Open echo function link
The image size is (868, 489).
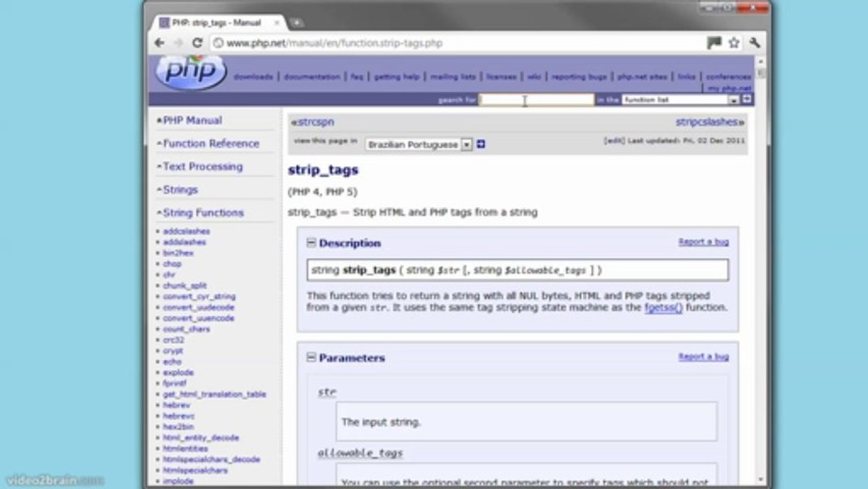click(x=172, y=362)
